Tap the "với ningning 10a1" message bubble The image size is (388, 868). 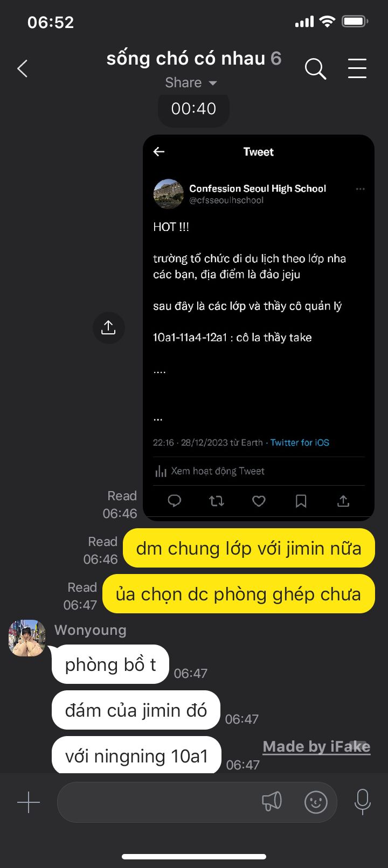coord(137,755)
